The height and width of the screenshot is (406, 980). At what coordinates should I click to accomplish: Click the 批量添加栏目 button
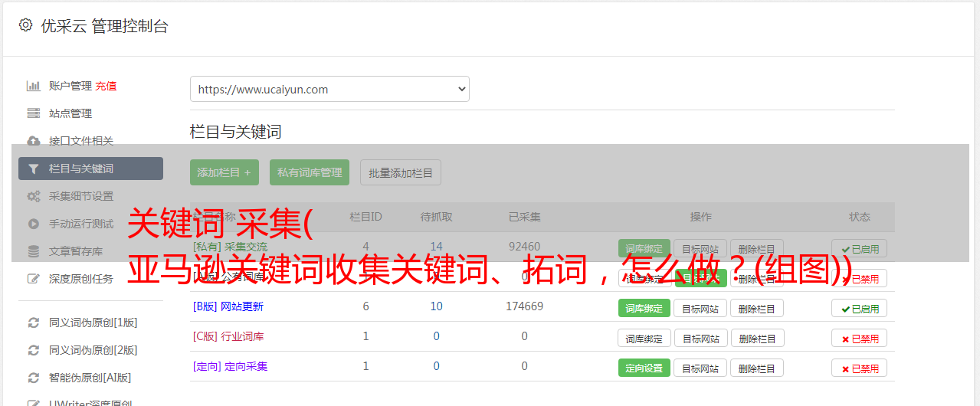401,172
